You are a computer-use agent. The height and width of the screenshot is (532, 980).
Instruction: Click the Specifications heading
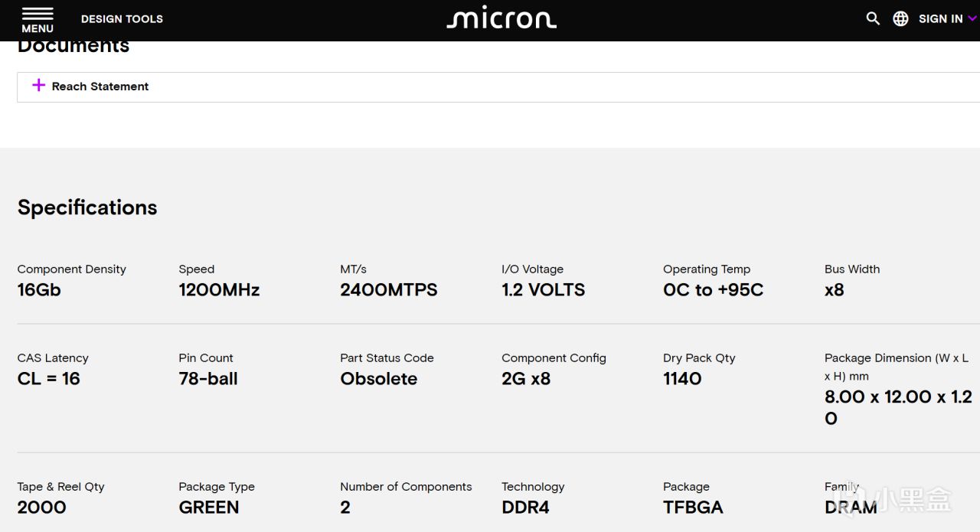tap(87, 207)
